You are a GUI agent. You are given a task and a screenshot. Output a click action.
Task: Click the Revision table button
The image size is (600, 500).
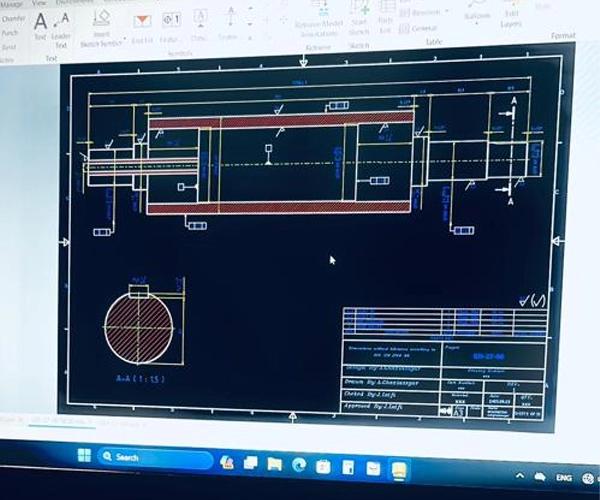click(x=420, y=13)
